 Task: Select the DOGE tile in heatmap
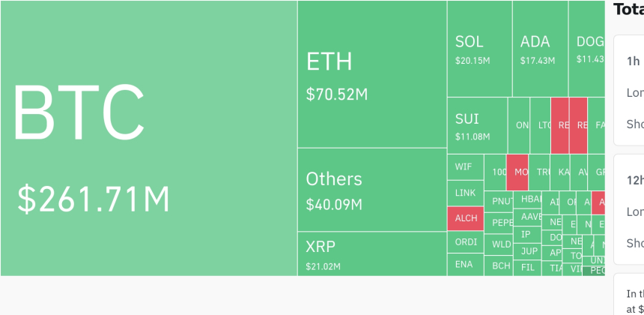(x=587, y=49)
